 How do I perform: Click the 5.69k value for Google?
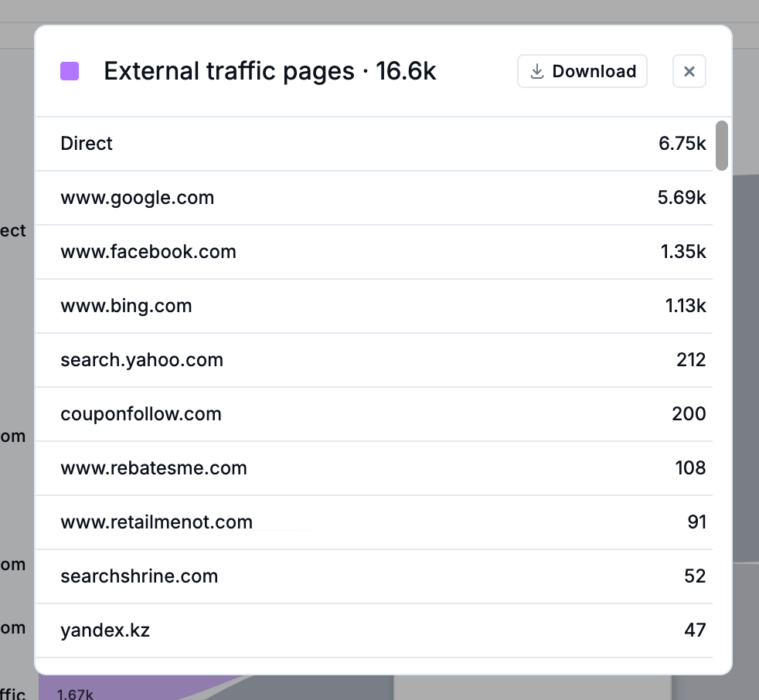pyautogui.click(x=682, y=198)
